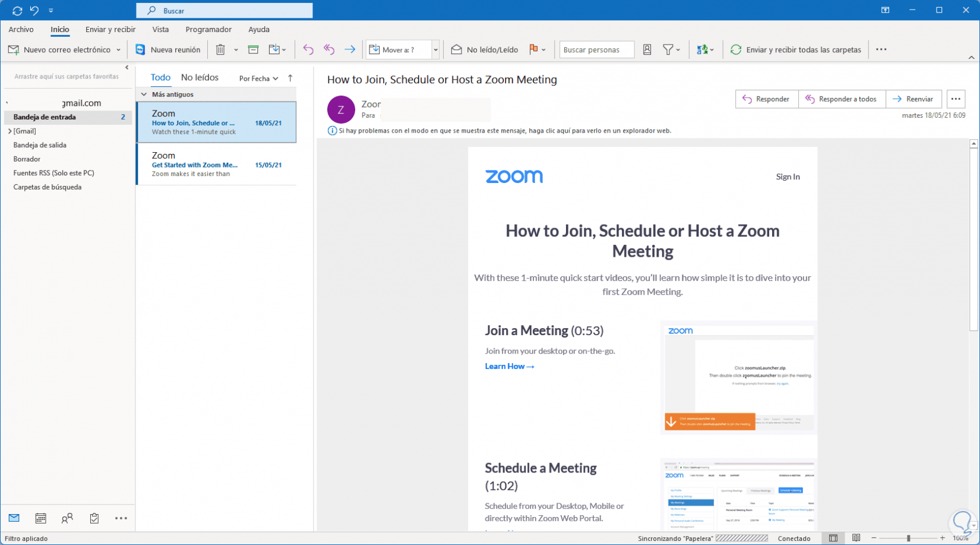Open Carpetas de búsqueda
The width and height of the screenshot is (980, 545).
click(x=48, y=187)
